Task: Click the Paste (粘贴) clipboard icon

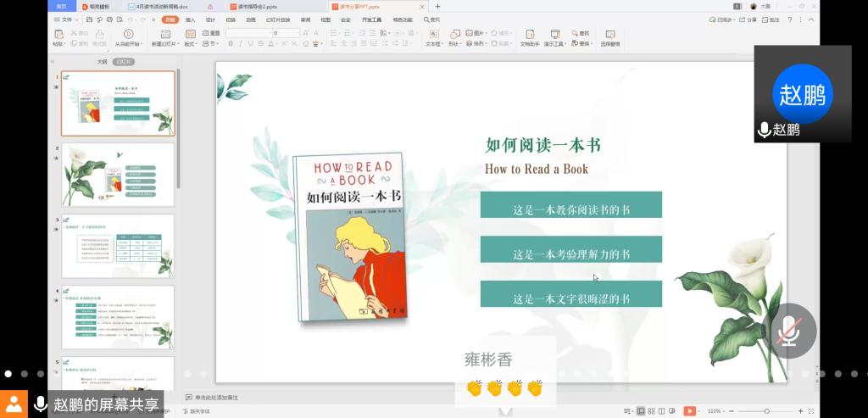Action: pos(58,34)
